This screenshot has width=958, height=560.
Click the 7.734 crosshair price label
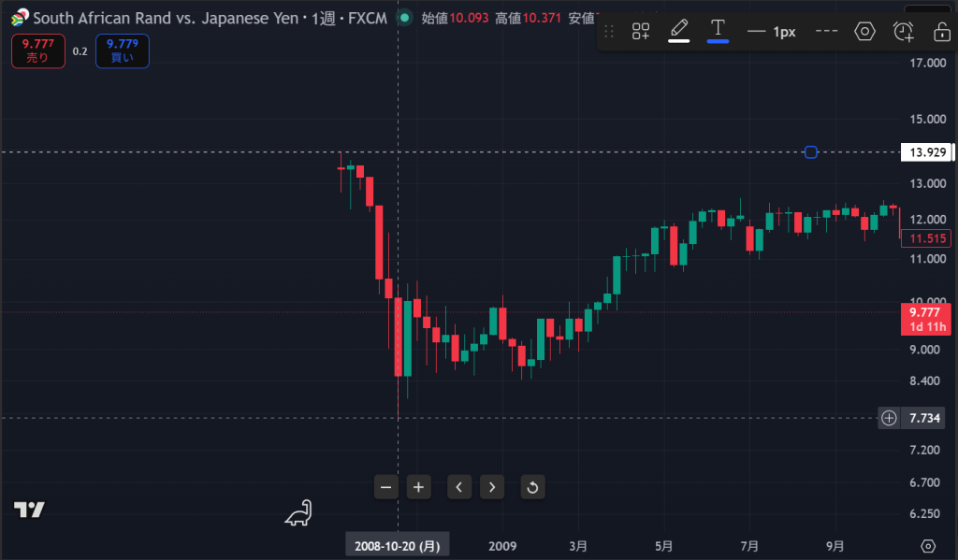924,418
